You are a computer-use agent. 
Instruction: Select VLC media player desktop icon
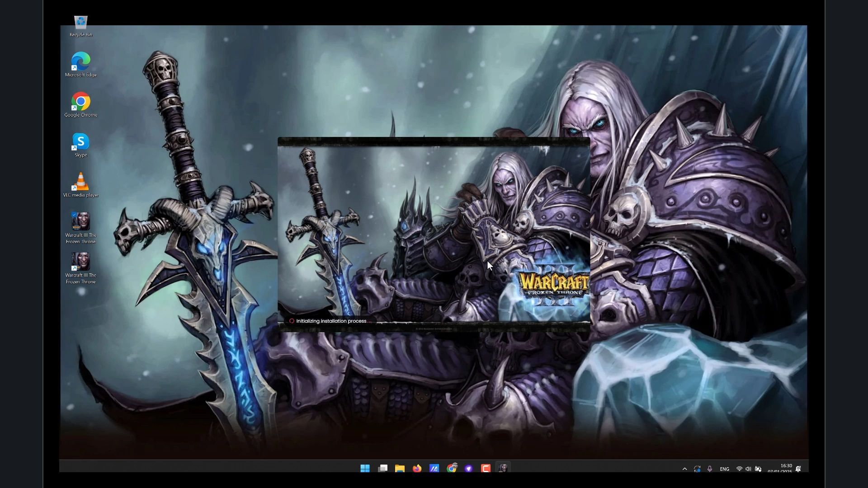[x=81, y=185]
